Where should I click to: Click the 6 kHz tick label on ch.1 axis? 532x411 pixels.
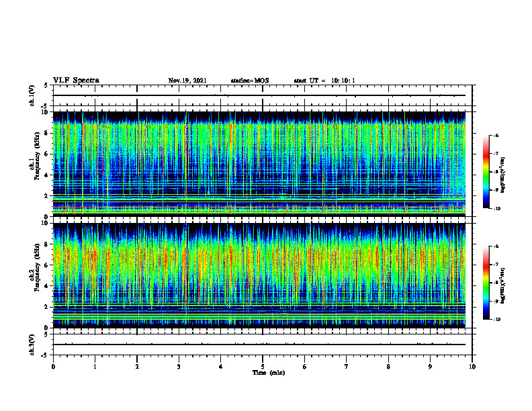point(47,154)
